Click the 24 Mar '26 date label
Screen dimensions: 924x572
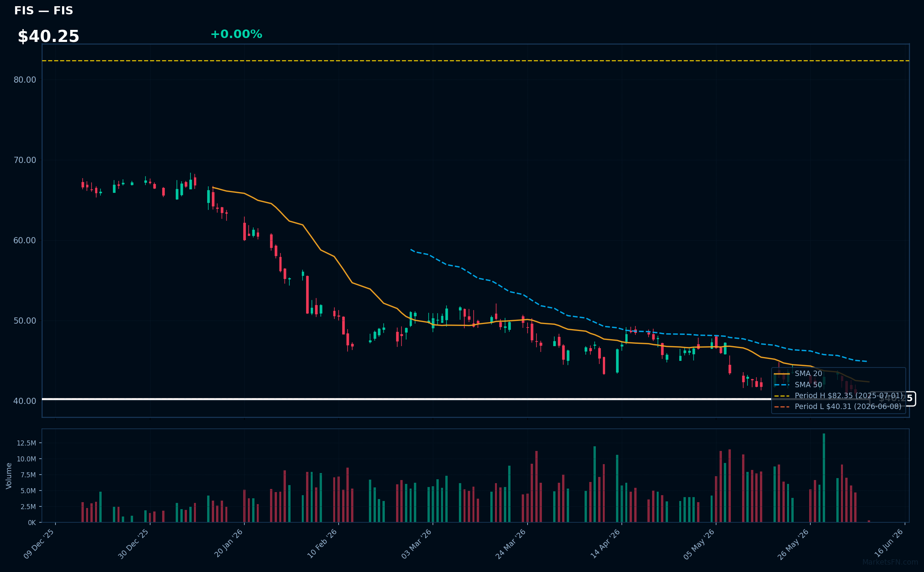pyautogui.click(x=511, y=544)
